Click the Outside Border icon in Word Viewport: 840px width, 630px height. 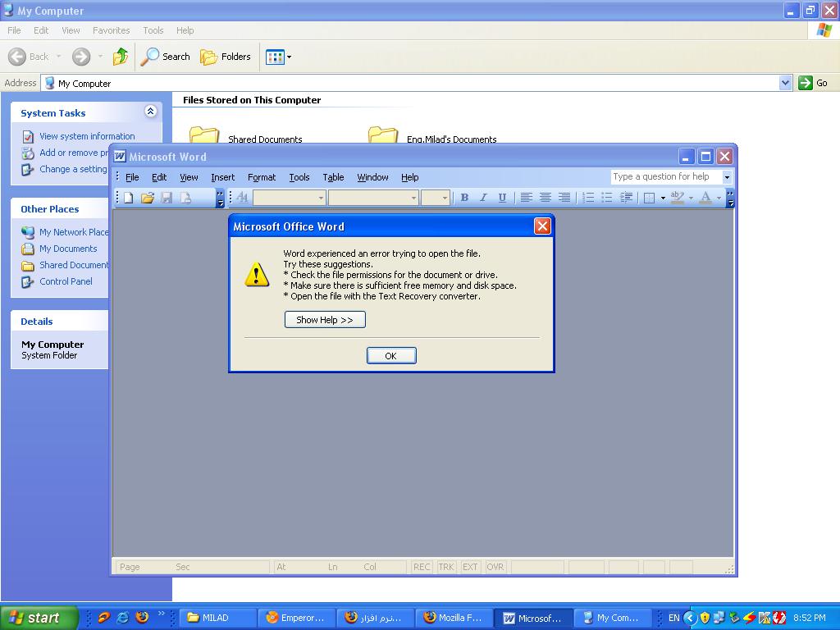point(650,198)
